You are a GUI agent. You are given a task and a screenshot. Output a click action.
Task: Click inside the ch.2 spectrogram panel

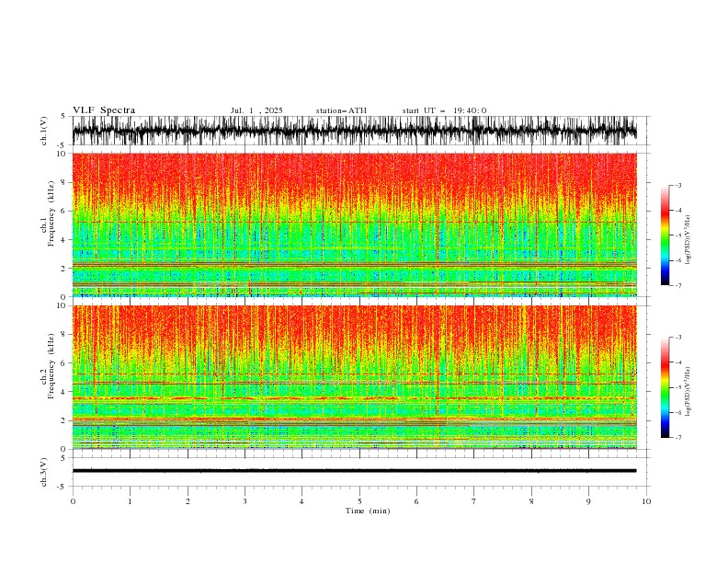pos(354,377)
